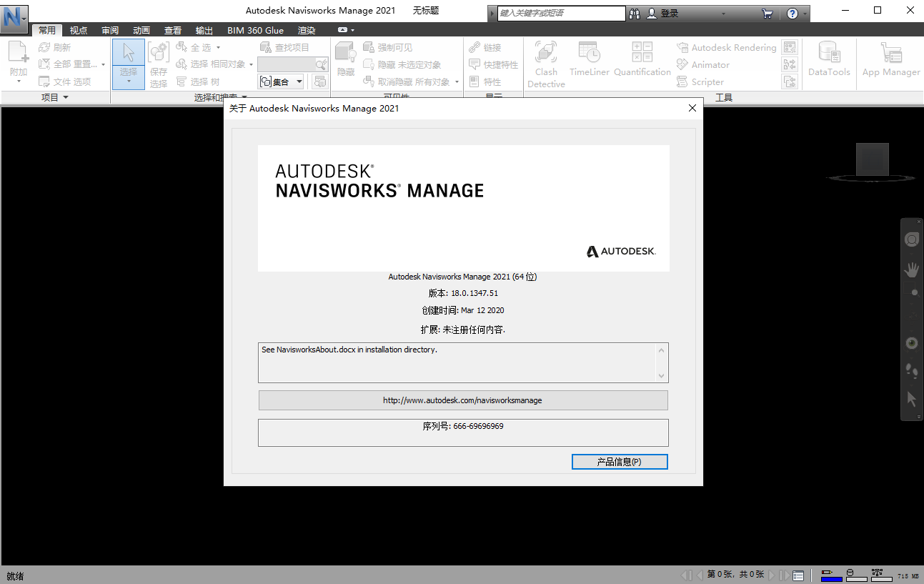Click the ribbon minimize toggle button

tap(343, 30)
